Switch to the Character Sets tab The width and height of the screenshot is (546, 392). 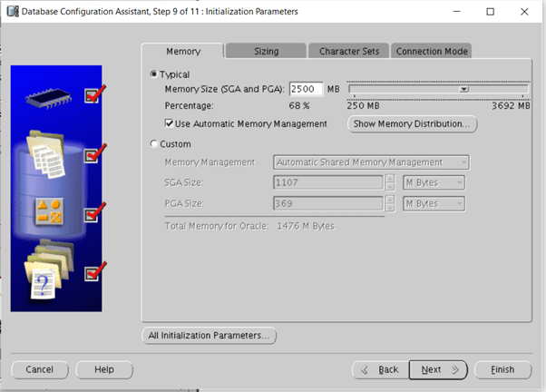pyautogui.click(x=348, y=52)
